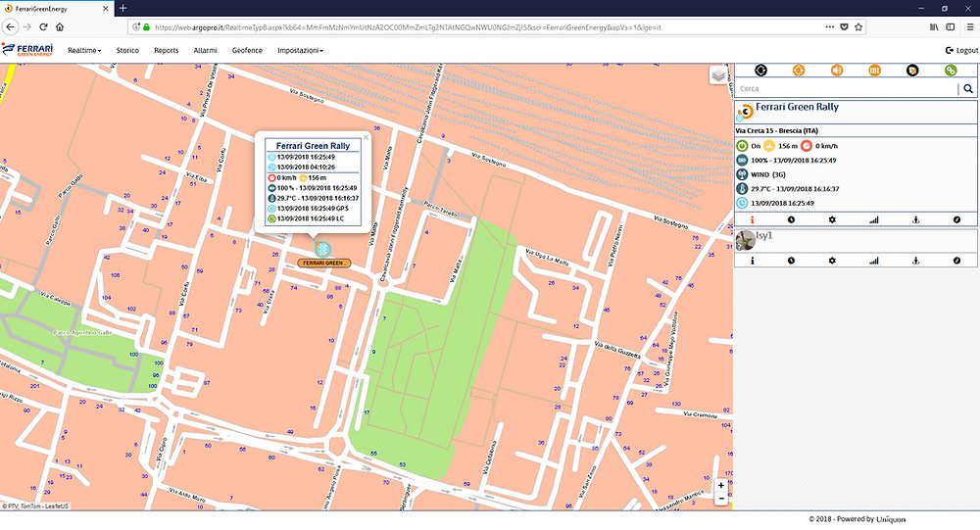Screen dimensions: 980x530
Task: Open history clock icon for Ferrari Green Rally
Action: click(791, 220)
